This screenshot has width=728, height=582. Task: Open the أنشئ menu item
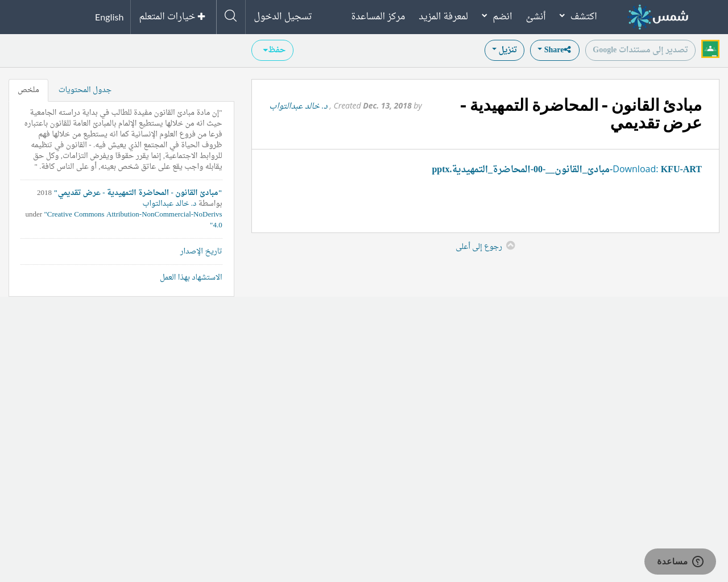536,16
